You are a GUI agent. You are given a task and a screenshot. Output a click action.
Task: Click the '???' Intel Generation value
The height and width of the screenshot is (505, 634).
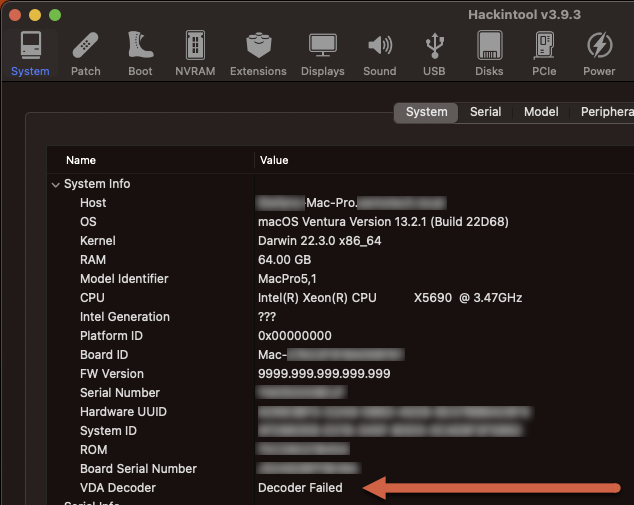(267, 317)
